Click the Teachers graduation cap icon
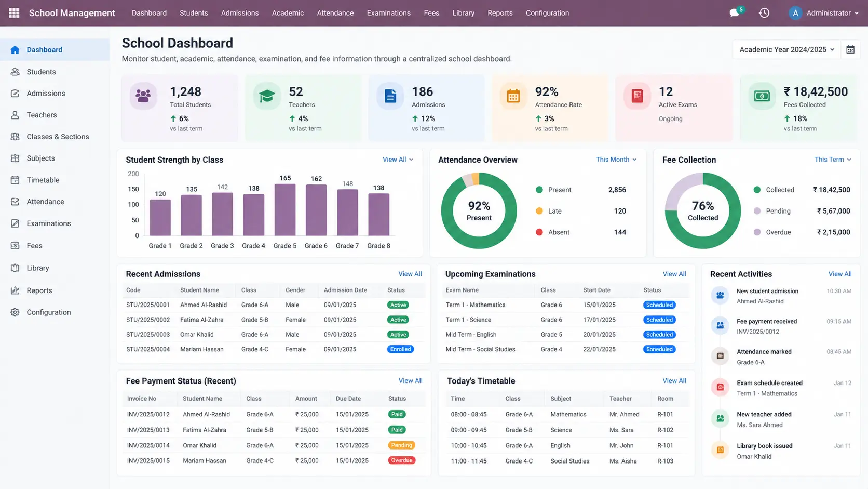The width and height of the screenshot is (868, 489). click(x=267, y=96)
